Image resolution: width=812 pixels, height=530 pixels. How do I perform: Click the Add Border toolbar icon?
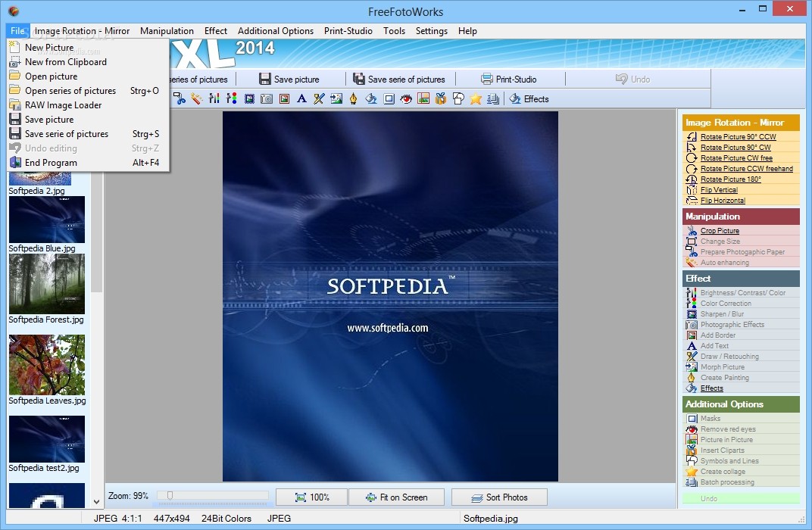click(x=284, y=98)
